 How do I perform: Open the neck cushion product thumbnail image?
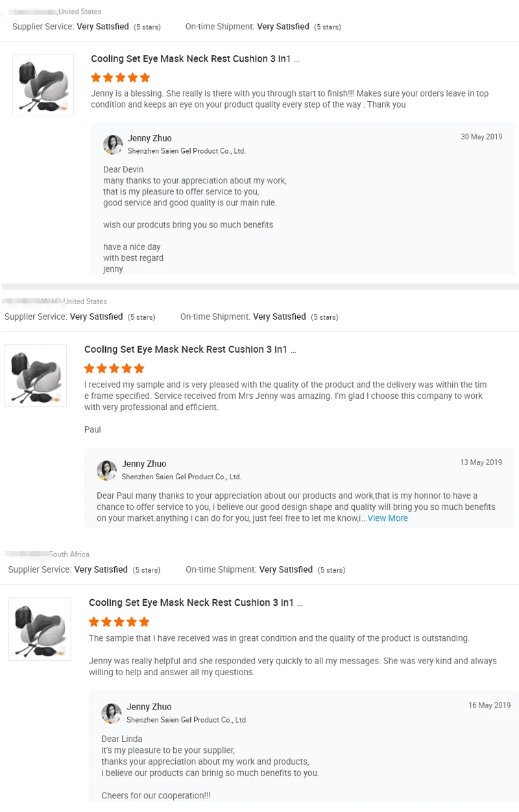point(43,84)
